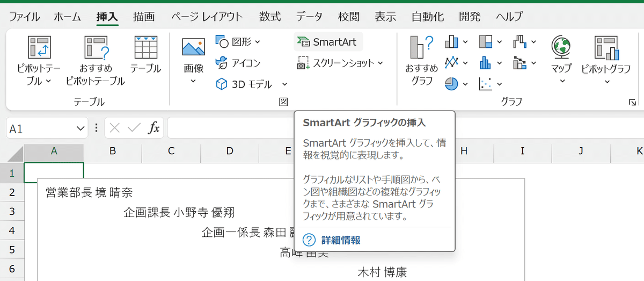Image resolution: width=644 pixels, height=281 pixels.
Task: Click the text 営業部長 境 晴奈
Action: click(x=89, y=192)
